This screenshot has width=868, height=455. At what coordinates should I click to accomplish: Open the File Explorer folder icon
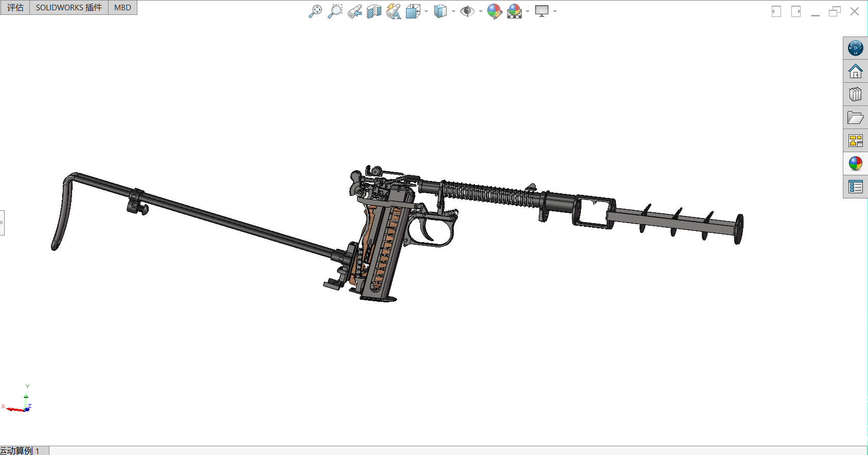855,118
